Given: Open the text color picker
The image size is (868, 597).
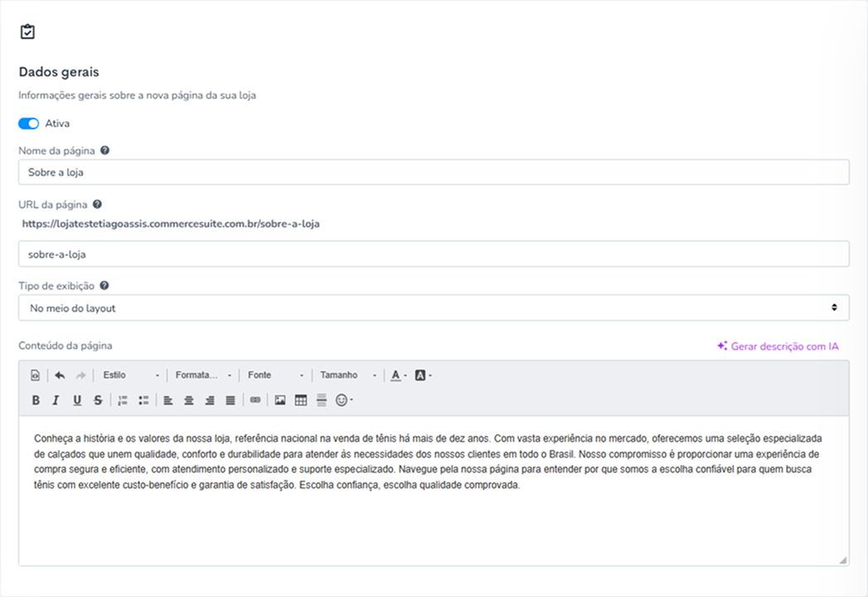Looking at the screenshot, I should (399, 375).
